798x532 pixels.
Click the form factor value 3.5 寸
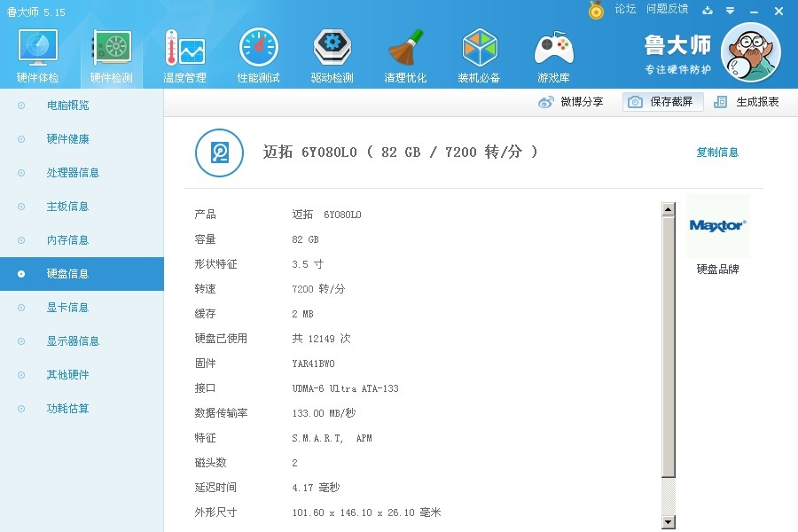(308, 264)
